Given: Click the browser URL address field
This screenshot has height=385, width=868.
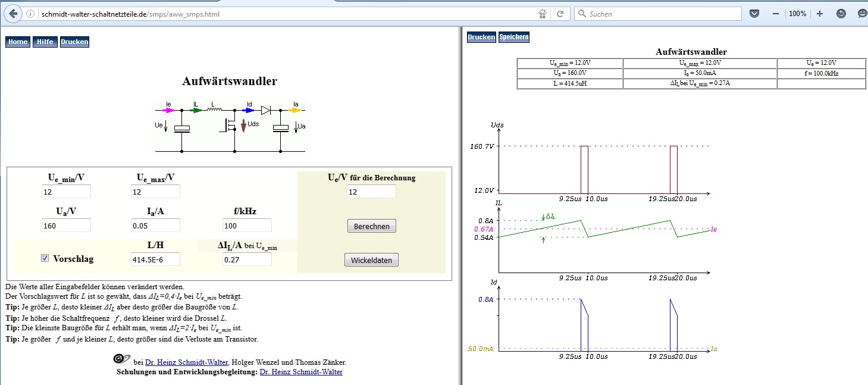Looking at the screenshot, I should [286, 14].
